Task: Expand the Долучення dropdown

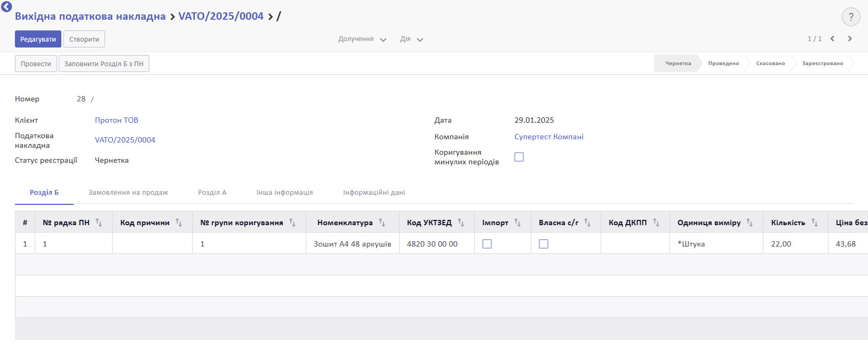Action: [x=362, y=39]
